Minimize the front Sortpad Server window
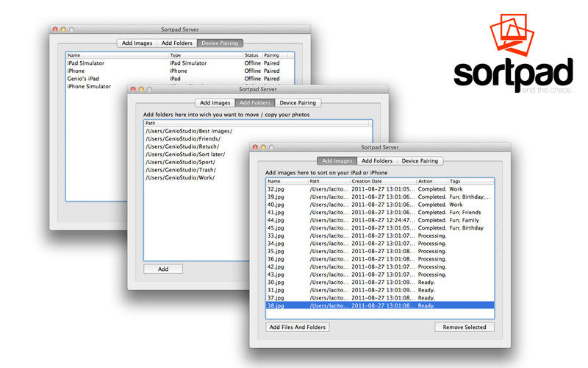Screen dimensions: 588x368 (263, 147)
